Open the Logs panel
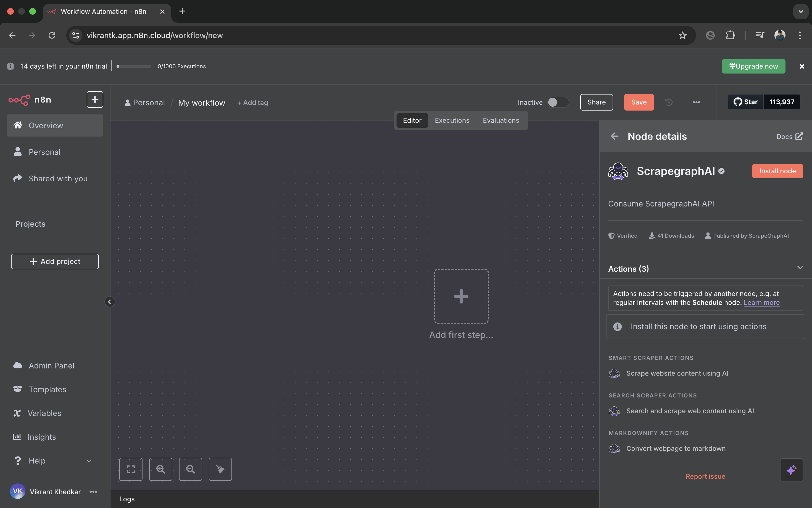The image size is (812, 508). tap(127, 499)
